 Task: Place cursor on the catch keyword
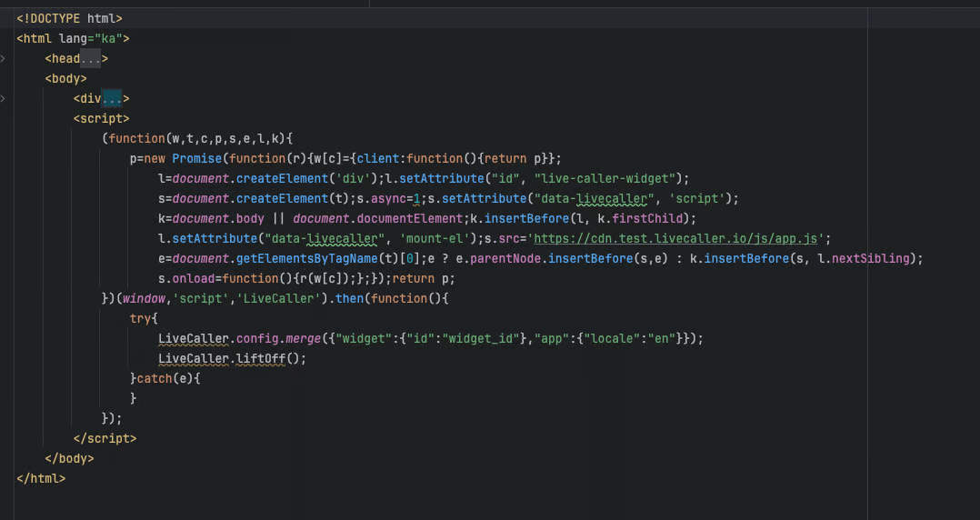[154, 378]
